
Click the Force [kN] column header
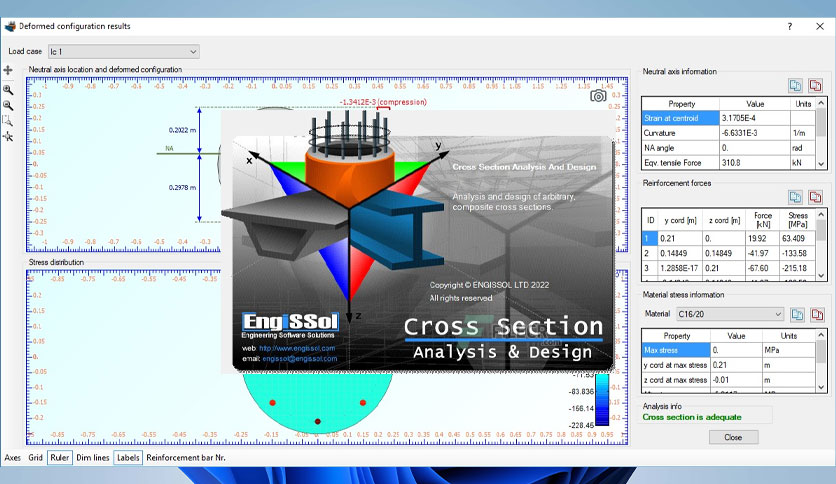pyautogui.click(x=763, y=220)
